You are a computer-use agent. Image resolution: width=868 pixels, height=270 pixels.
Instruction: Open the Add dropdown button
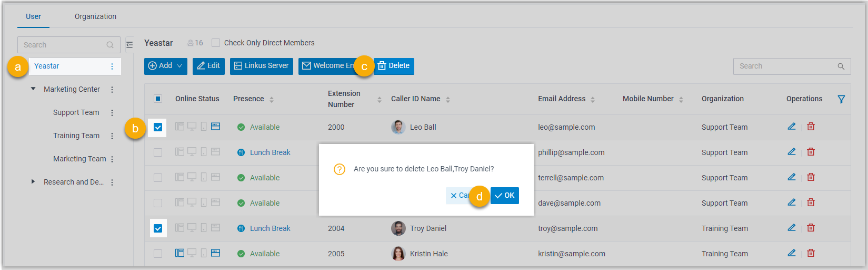coord(166,66)
